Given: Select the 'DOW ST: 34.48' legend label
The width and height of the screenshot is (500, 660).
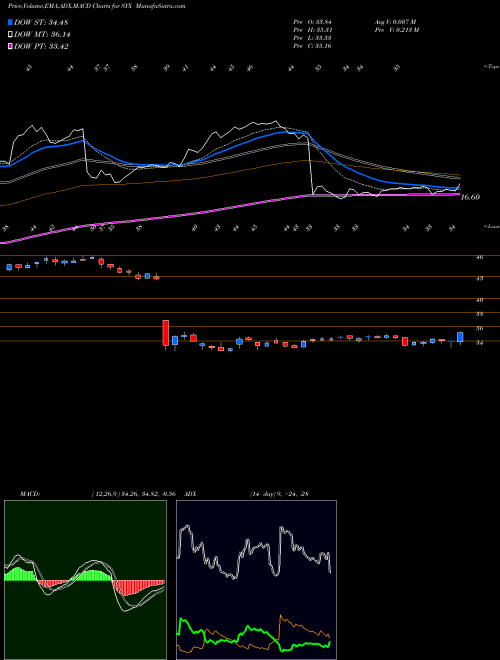Looking at the screenshot, I should tap(41, 22).
